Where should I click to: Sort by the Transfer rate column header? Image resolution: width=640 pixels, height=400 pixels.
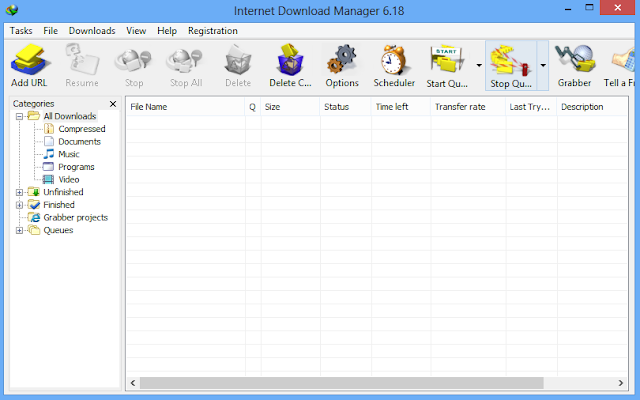coord(468,107)
